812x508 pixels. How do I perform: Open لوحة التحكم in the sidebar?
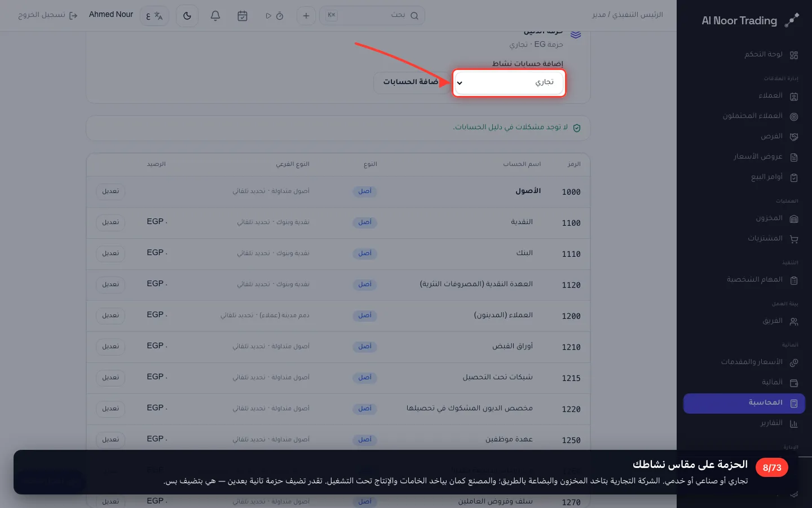(x=744, y=55)
